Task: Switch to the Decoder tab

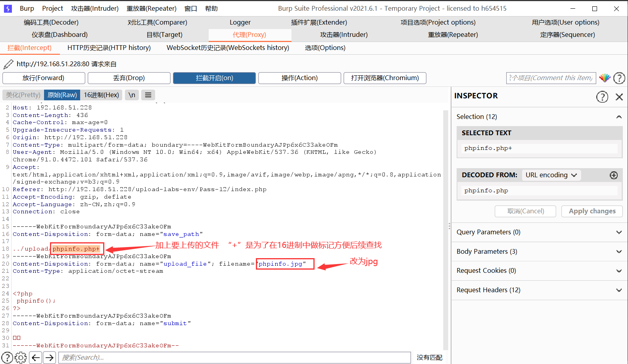Action: [x=51, y=22]
